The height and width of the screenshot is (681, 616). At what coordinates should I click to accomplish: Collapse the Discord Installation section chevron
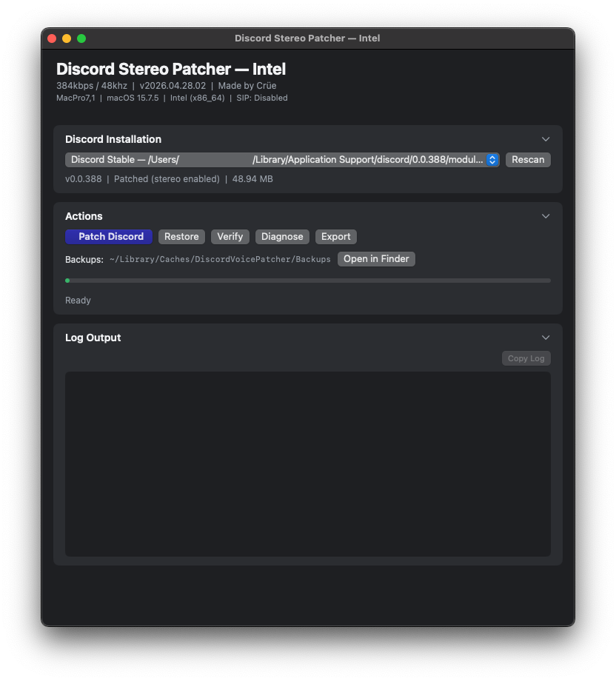click(x=546, y=139)
